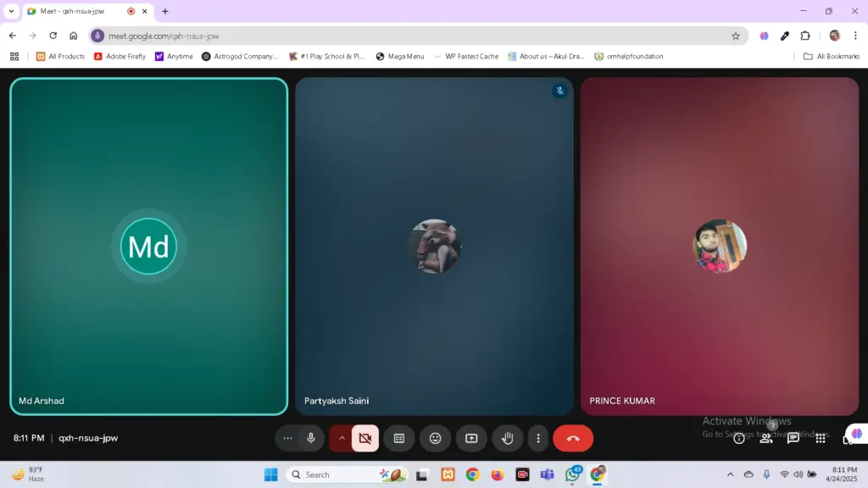This screenshot has width=868, height=488.
Task: Open the WP Fastest Cache bookmark
Action: tap(467, 57)
